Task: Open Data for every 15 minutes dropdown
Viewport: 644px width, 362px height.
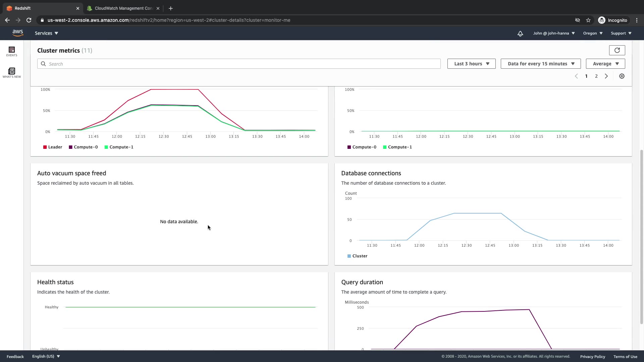Action: point(540,64)
